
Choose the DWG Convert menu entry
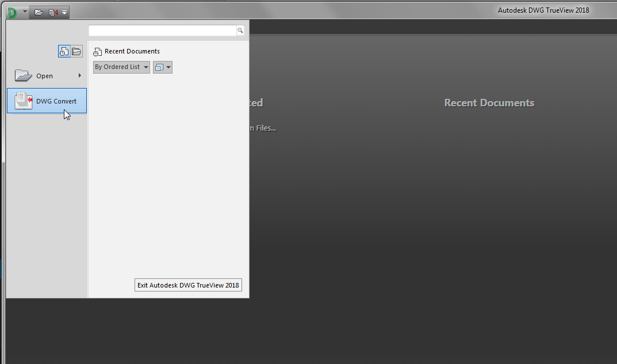(x=47, y=101)
